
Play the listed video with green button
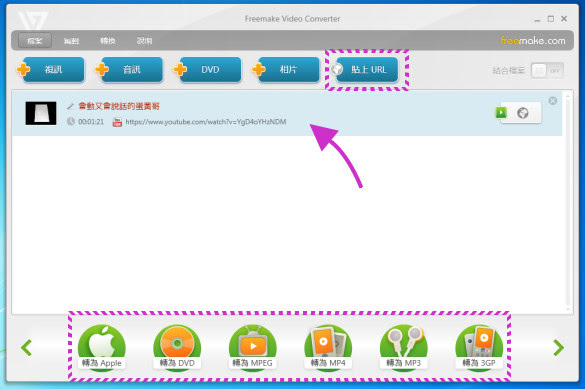coord(501,112)
